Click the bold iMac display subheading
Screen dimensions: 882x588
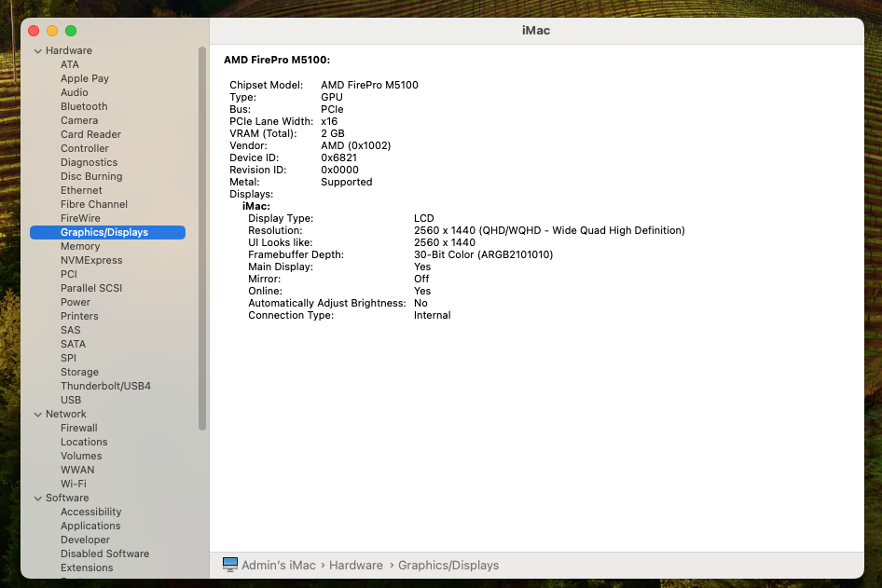click(x=256, y=206)
